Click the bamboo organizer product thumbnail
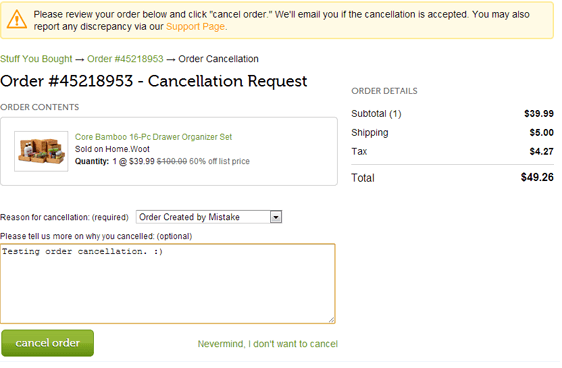Image resolution: width=562 pixels, height=368 pixels. (41, 151)
